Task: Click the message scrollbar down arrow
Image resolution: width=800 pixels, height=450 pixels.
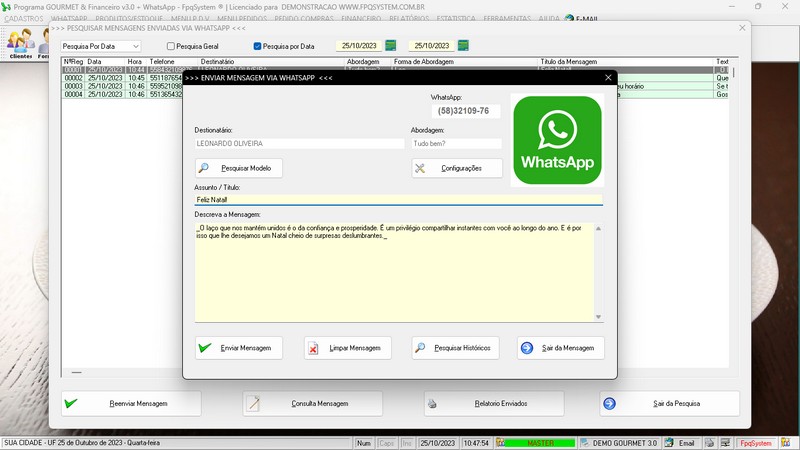Action: 598,317
